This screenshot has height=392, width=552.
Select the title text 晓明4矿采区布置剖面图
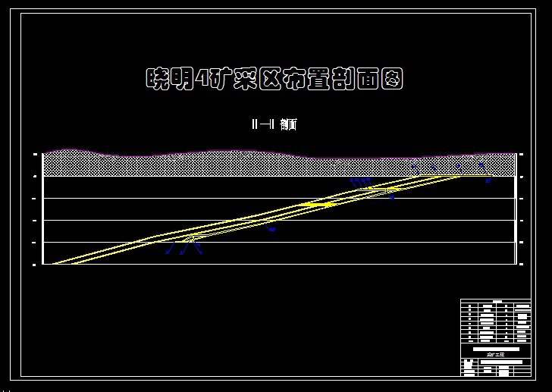coord(274,78)
